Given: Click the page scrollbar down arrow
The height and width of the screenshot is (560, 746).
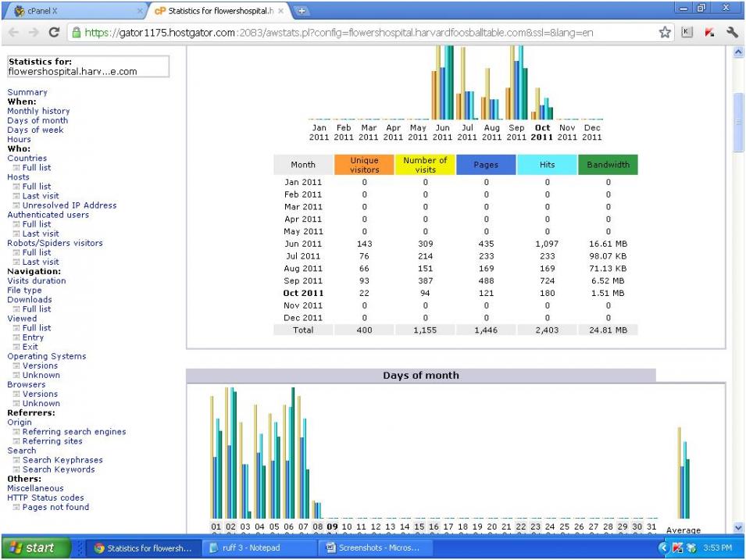Looking at the screenshot, I should (x=739, y=528).
